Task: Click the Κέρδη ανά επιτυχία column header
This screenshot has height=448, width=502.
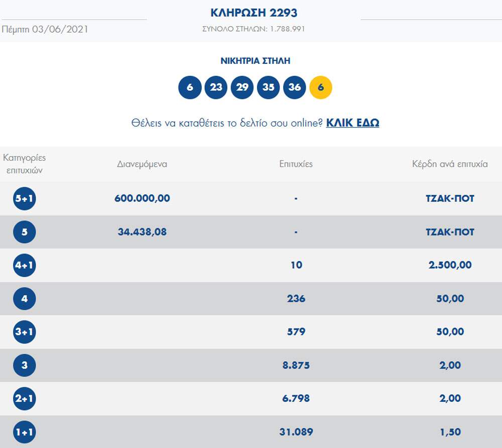Action: click(x=449, y=164)
